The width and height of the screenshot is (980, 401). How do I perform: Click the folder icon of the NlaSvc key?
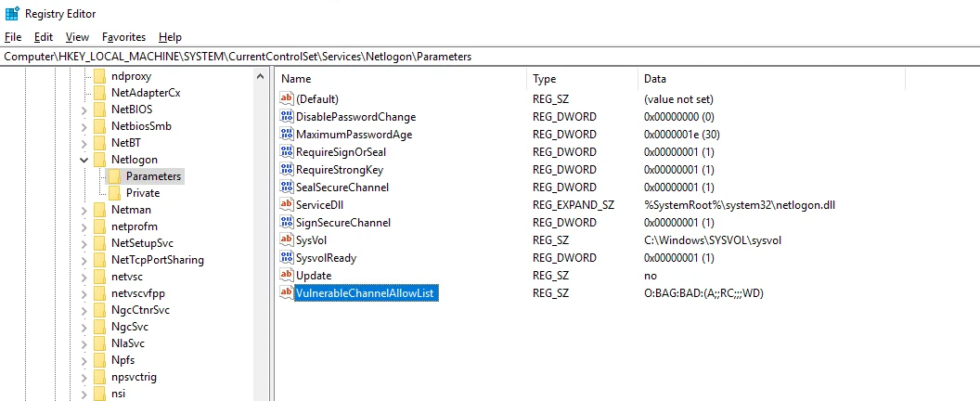(99, 343)
